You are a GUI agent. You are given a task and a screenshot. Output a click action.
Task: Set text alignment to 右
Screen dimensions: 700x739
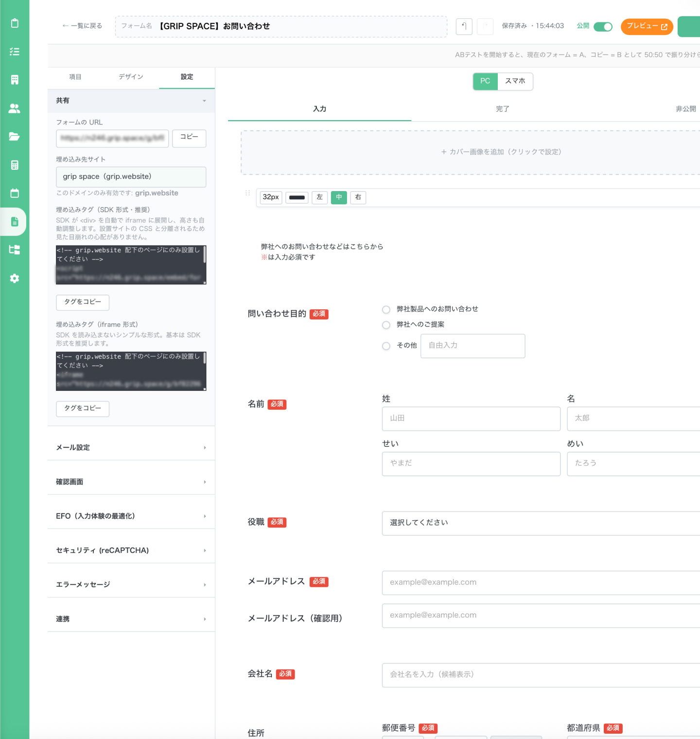pyautogui.click(x=358, y=197)
